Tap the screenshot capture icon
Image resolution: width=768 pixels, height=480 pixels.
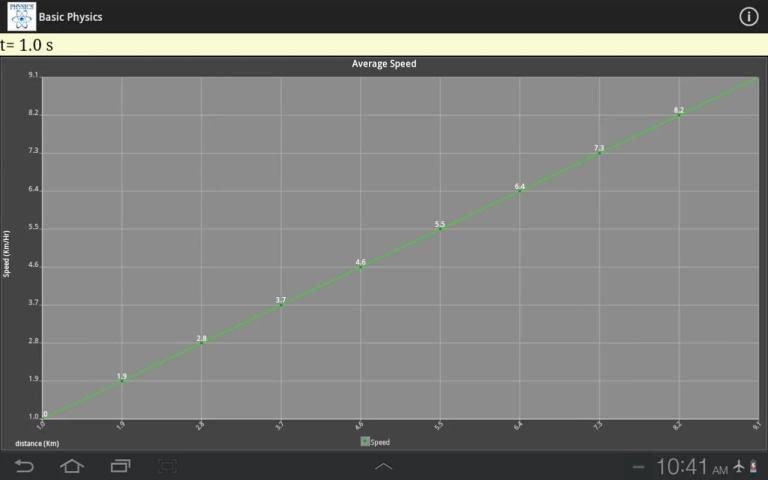click(168, 466)
